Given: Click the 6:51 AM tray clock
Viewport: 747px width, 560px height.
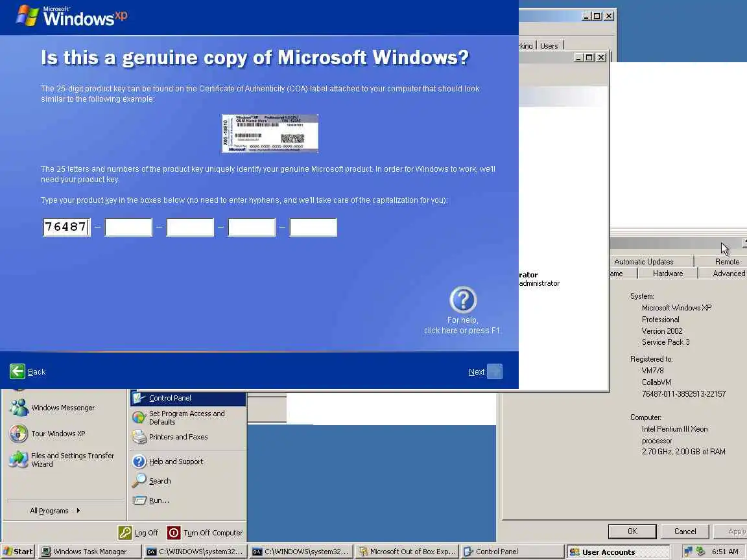Looking at the screenshot, I should [x=724, y=552].
